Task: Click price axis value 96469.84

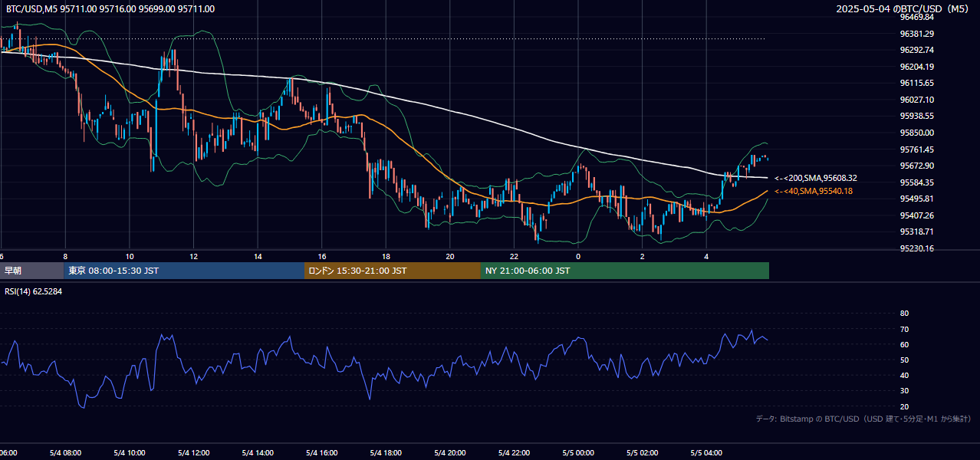Action: pos(917,17)
